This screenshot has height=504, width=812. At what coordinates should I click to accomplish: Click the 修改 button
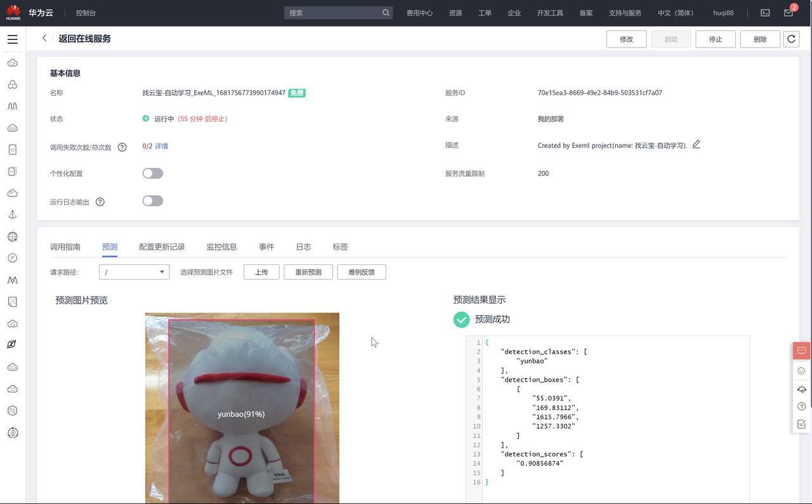click(x=627, y=39)
